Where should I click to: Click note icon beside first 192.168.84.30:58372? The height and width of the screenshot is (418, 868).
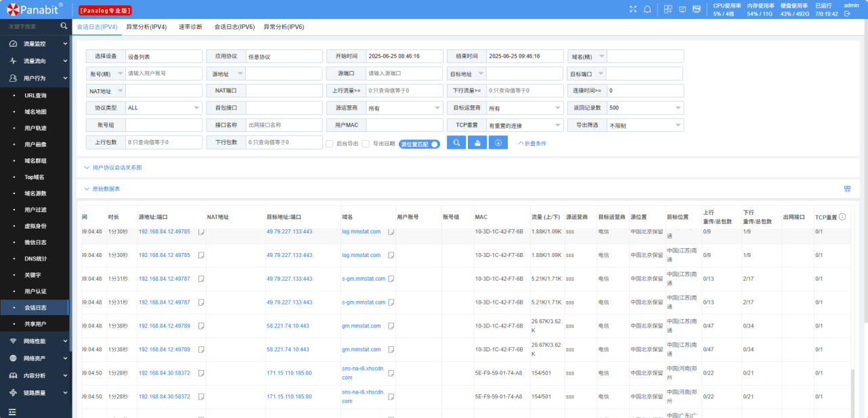click(x=201, y=373)
